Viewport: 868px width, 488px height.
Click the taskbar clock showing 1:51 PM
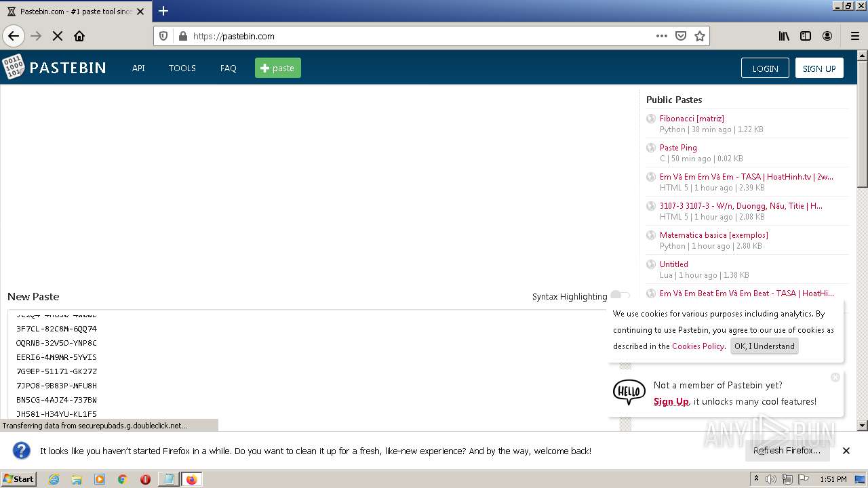tap(833, 479)
